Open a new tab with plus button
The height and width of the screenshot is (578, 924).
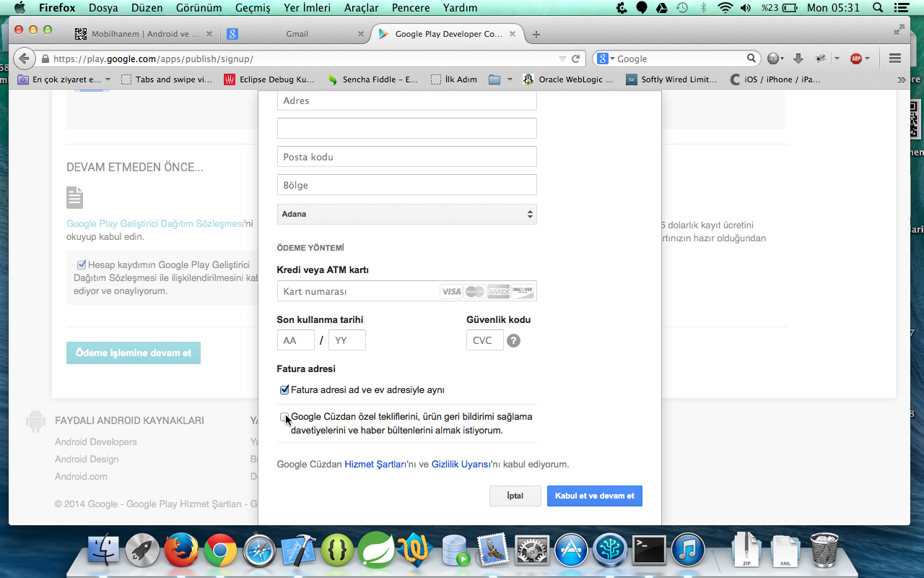pyautogui.click(x=536, y=34)
